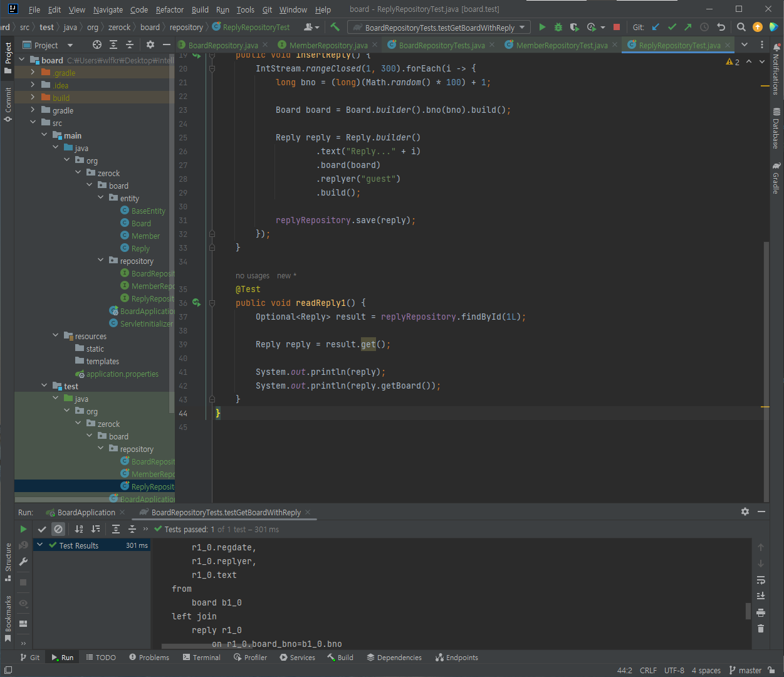
Task: Toggle Show Ignored tests filter
Action: point(58,529)
